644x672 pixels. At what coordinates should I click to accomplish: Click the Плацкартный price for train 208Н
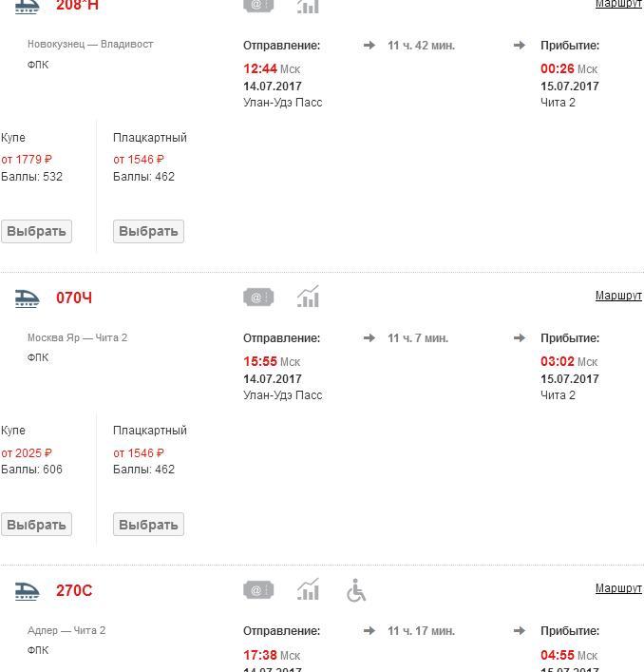pos(139,160)
